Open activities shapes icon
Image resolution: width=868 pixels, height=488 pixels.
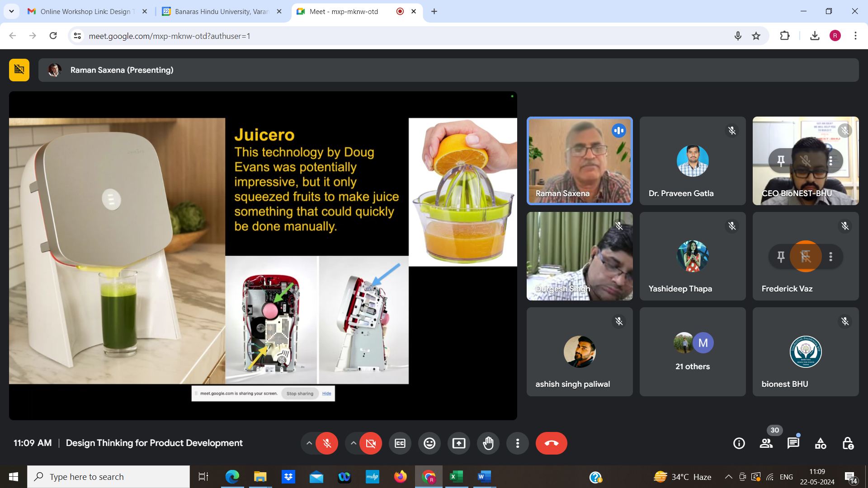pos(821,443)
